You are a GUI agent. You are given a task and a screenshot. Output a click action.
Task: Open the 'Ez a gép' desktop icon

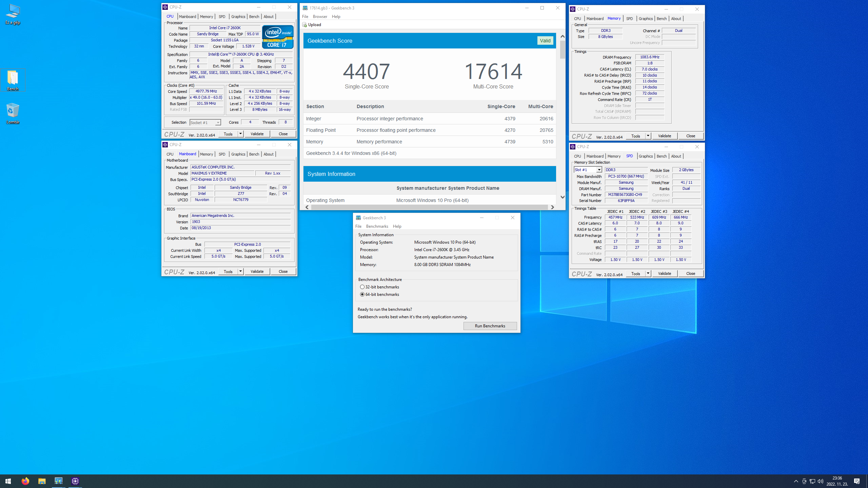click(13, 14)
